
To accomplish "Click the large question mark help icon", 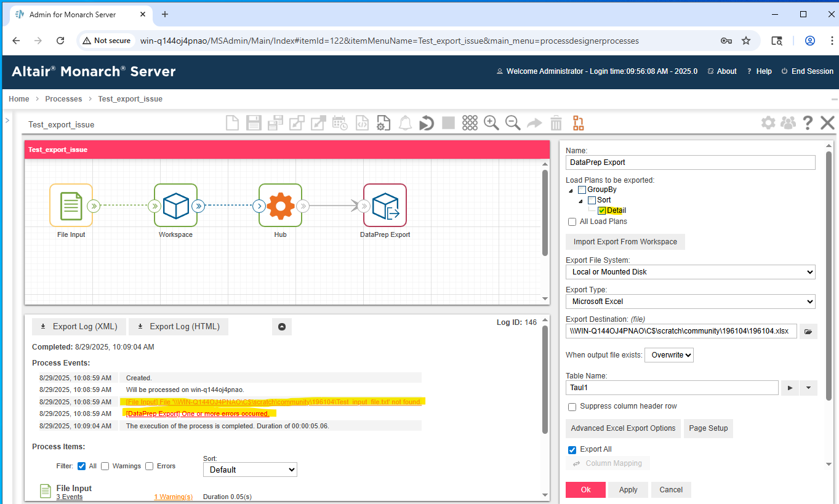I will (x=808, y=123).
